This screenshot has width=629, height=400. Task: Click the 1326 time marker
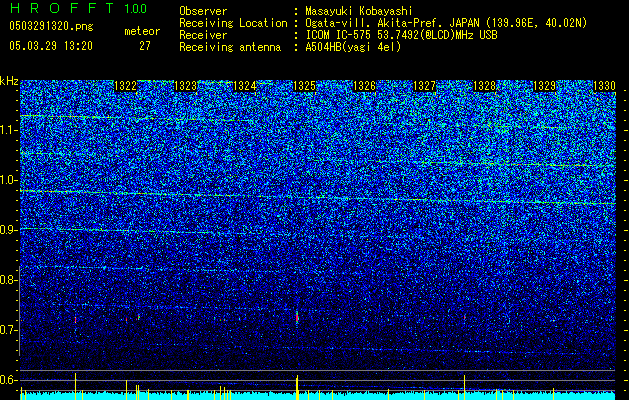364,86
